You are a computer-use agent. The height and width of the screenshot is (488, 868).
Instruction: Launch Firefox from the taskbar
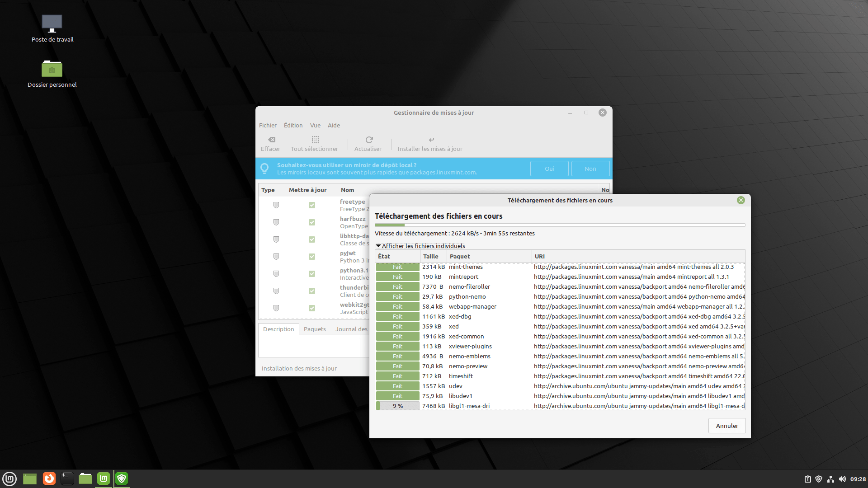[49, 479]
